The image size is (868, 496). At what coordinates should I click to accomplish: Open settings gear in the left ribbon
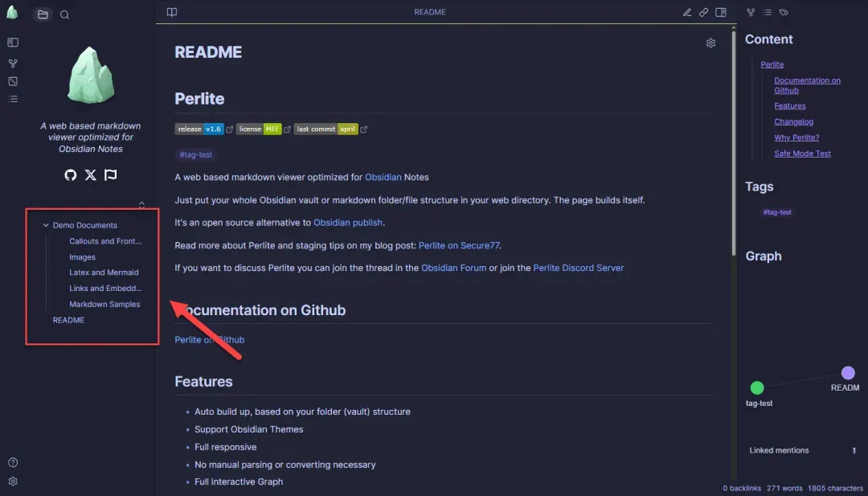coord(13,482)
